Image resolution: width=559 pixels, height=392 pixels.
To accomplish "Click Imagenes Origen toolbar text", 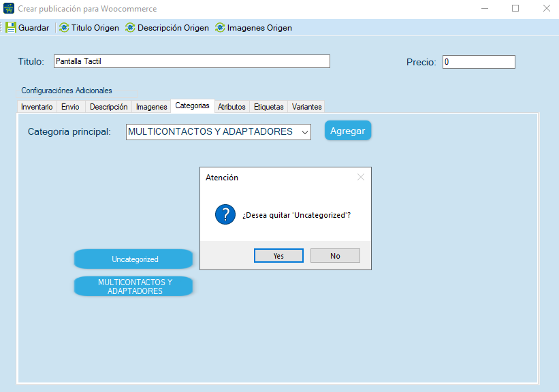I will pos(259,28).
